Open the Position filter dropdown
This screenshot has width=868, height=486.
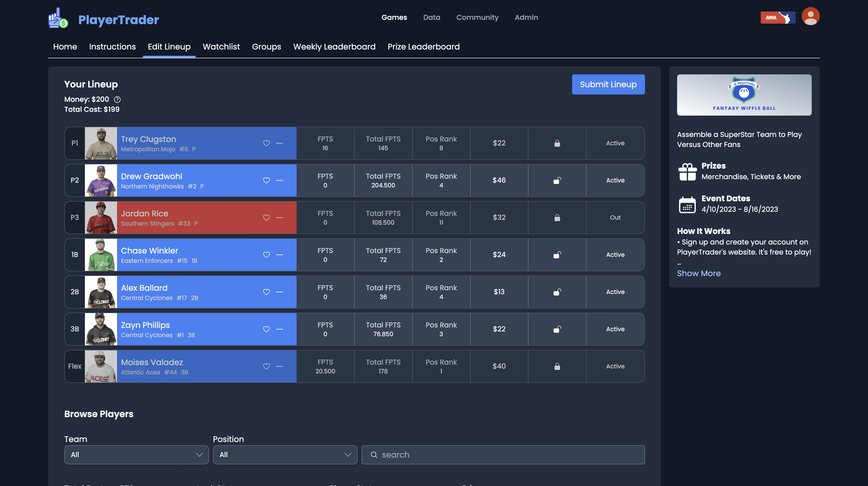tap(285, 455)
